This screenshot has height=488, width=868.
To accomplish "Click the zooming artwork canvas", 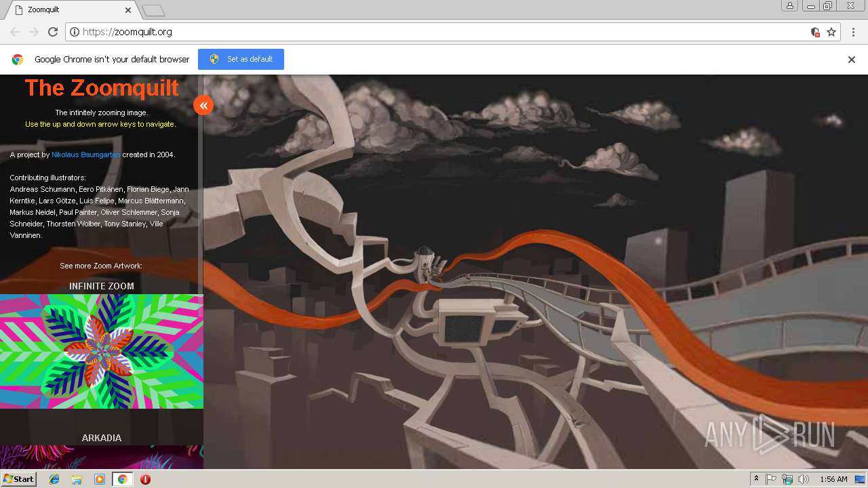I will coord(536,272).
